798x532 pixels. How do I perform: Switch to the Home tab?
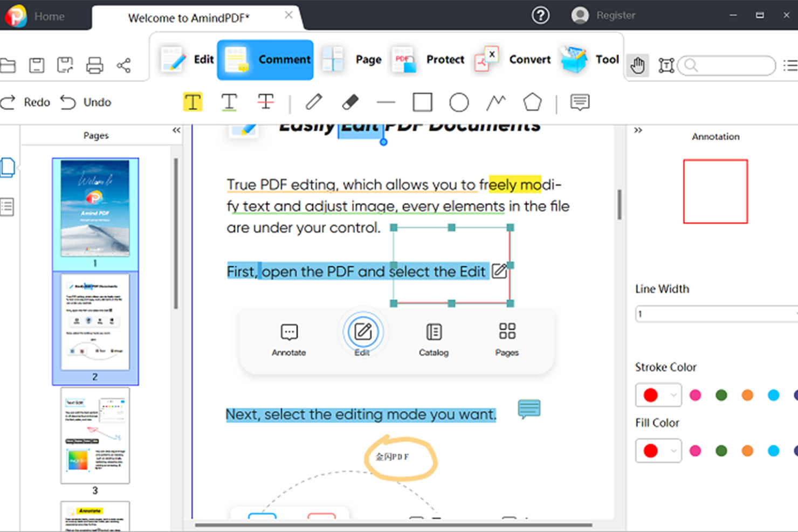(x=49, y=16)
